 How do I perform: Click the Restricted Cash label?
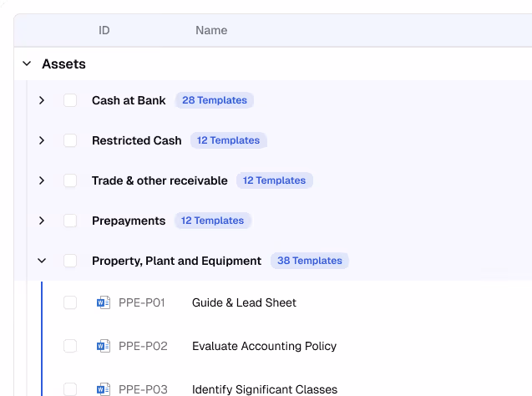point(137,140)
